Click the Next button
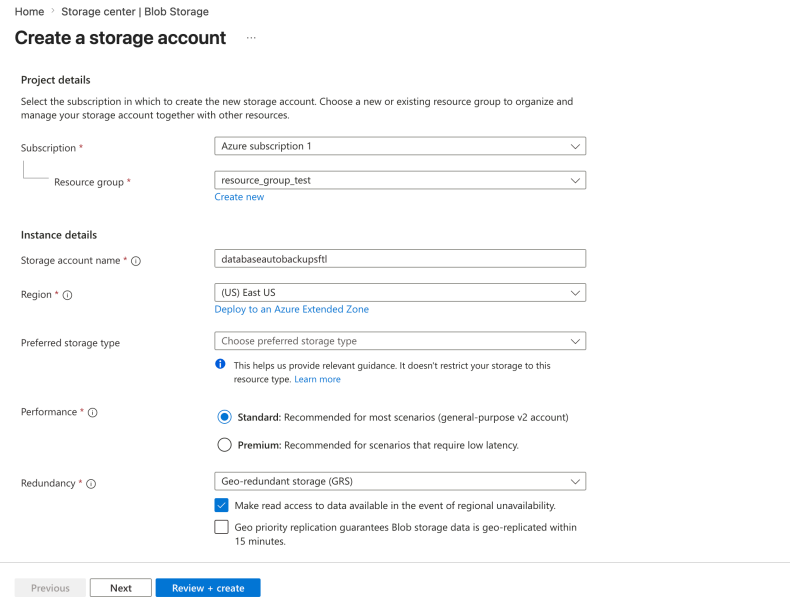 tap(121, 588)
